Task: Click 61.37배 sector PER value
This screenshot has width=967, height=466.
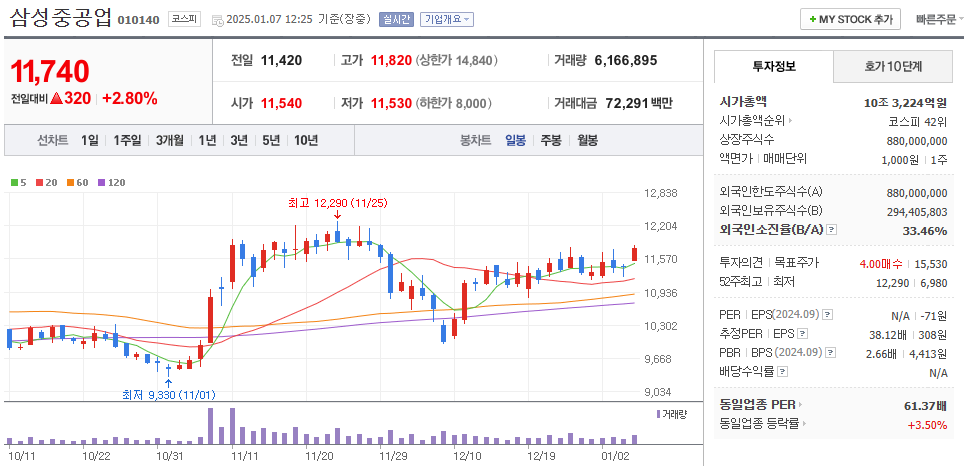Action: coord(924,405)
